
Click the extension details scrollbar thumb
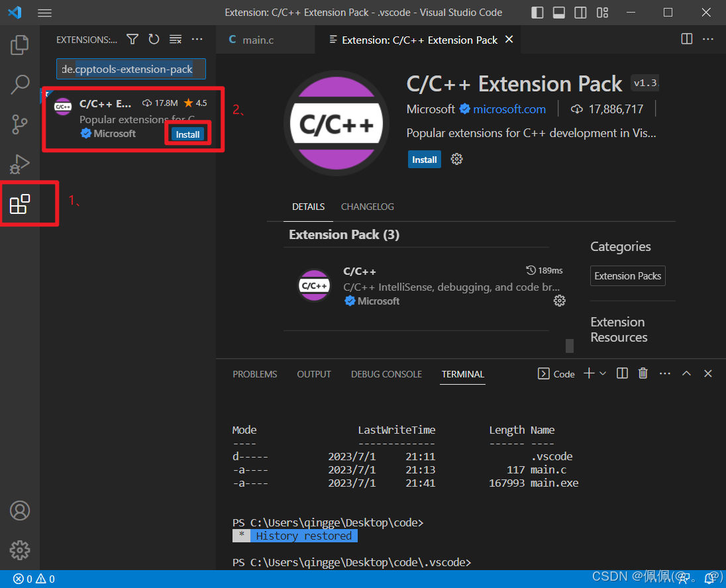tap(570, 346)
